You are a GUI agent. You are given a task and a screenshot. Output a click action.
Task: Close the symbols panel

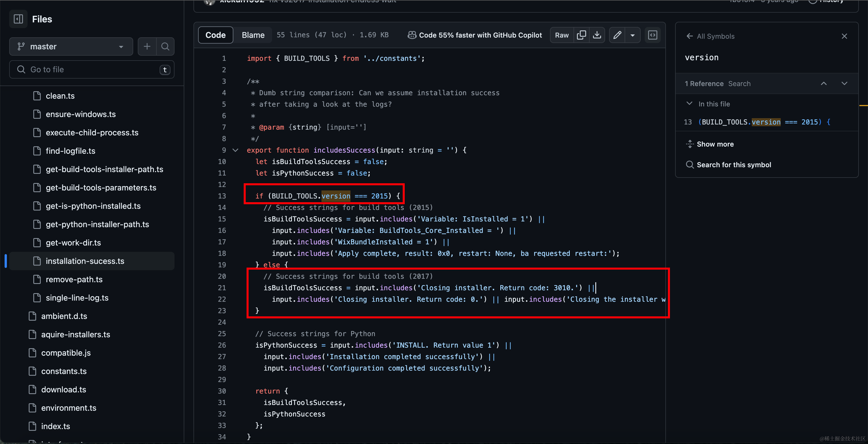tap(844, 36)
